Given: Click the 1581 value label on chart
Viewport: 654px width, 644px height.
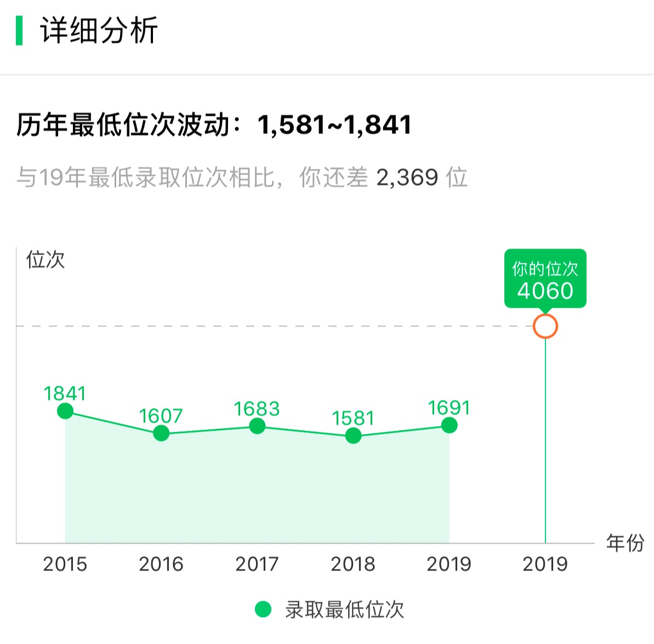Looking at the screenshot, I should click(x=353, y=418).
